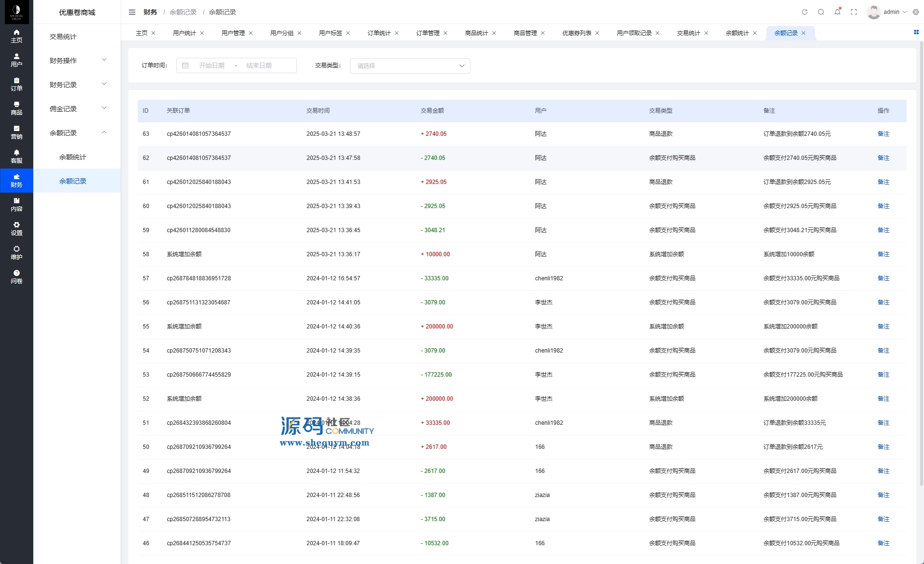Open the 交易类型 dropdown
Image resolution: width=924 pixels, height=564 pixels.
(x=410, y=66)
